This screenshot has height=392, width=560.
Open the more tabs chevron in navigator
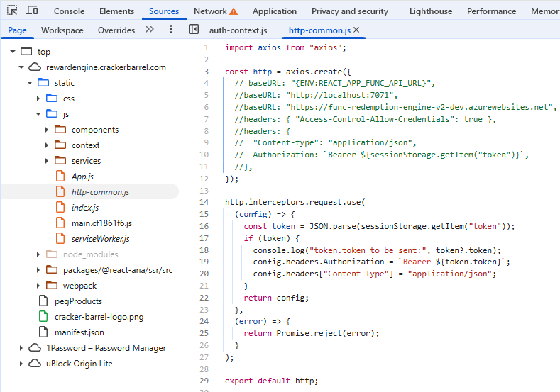[149, 30]
